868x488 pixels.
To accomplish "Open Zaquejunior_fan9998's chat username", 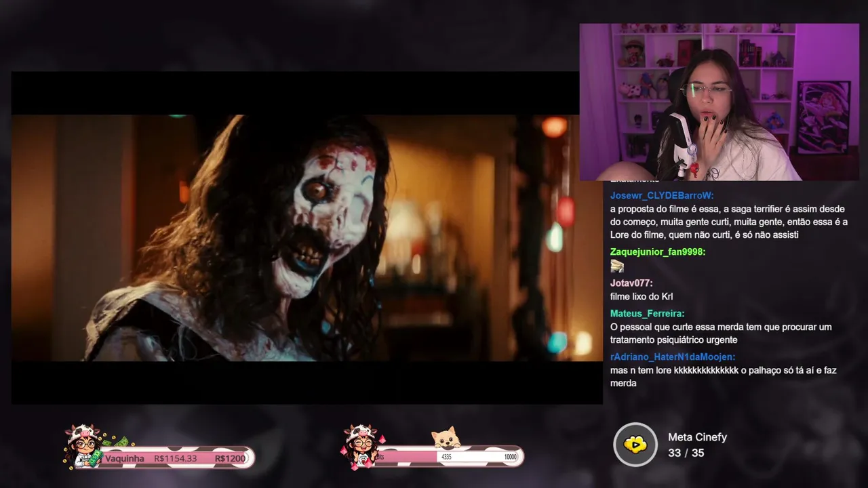I will click(658, 251).
